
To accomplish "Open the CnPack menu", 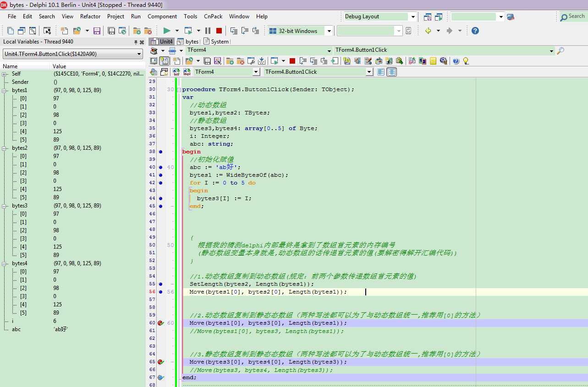I will [213, 16].
